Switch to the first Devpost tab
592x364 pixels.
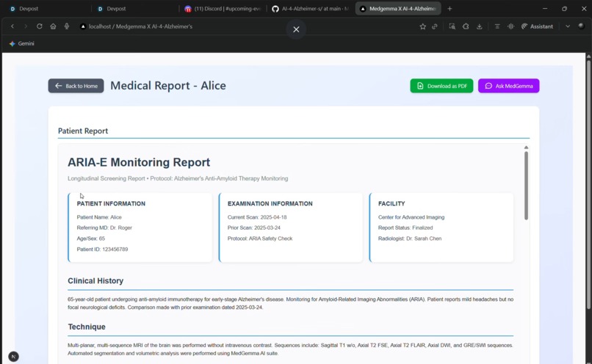coord(47,9)
